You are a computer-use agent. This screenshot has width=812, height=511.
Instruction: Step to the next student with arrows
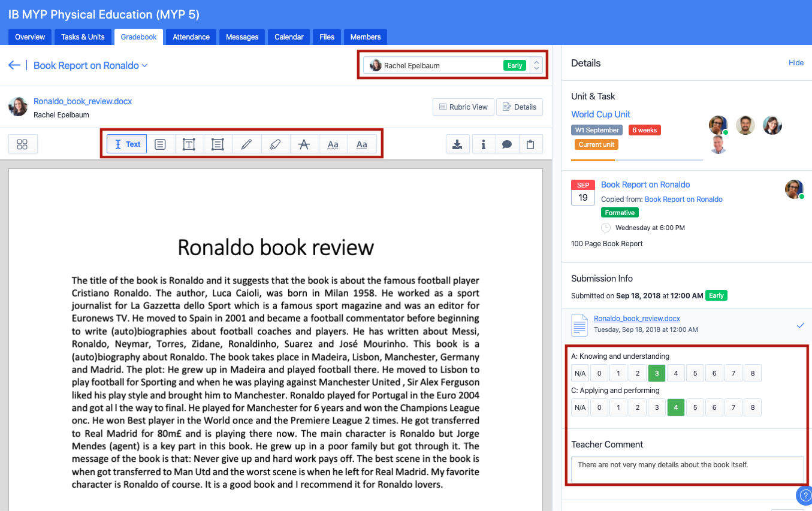[x=536, y=69]
